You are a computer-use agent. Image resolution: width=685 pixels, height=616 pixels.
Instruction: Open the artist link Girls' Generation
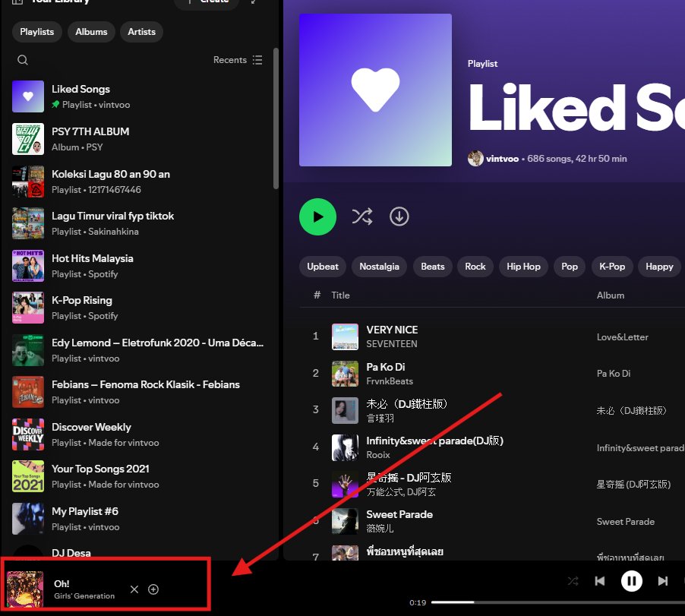[84, 596]
